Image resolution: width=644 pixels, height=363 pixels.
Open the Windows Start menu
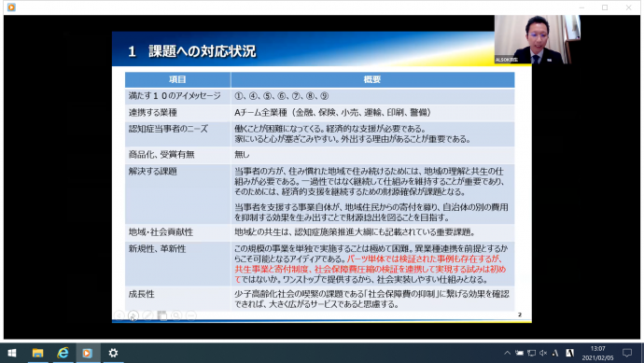[x=12, y=353]
